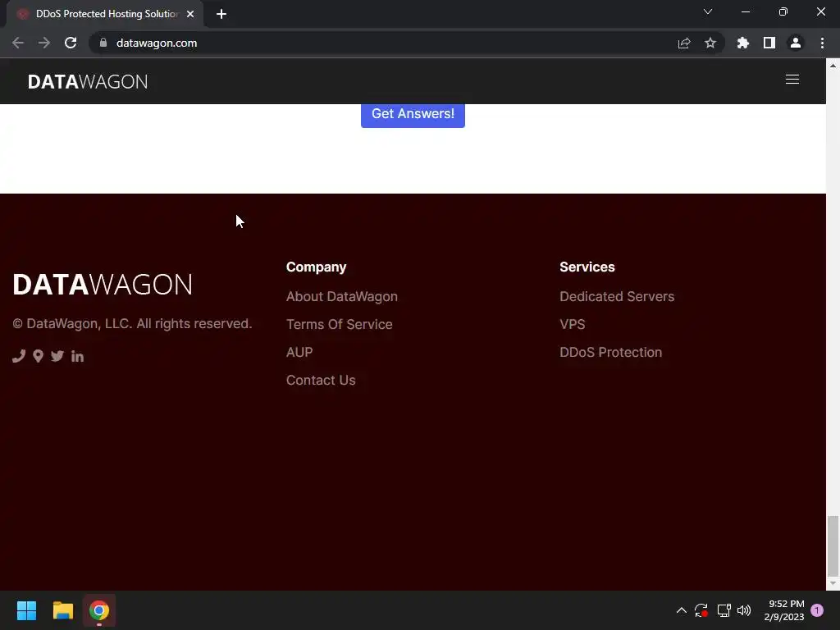View site info via the lock icon
840x630 pixels.
point(103,43)
